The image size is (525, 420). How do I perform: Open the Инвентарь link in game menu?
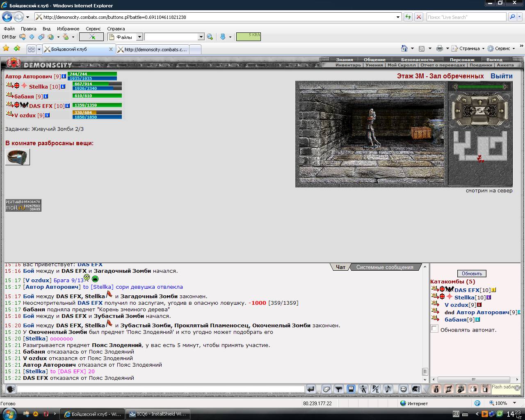[348, 65]
